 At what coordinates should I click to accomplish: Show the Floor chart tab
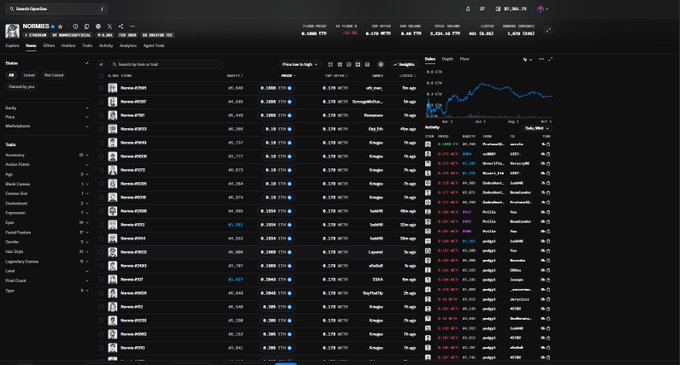point(464,59)
